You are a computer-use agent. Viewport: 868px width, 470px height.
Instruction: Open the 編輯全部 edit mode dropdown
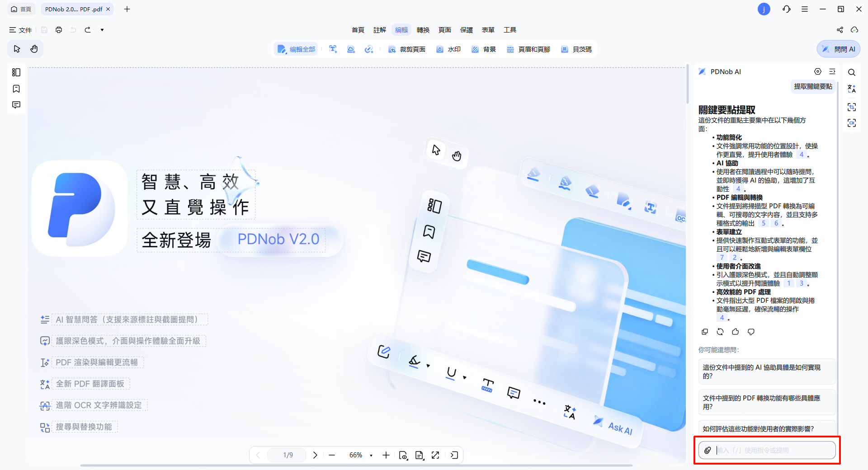pos(296,49)
